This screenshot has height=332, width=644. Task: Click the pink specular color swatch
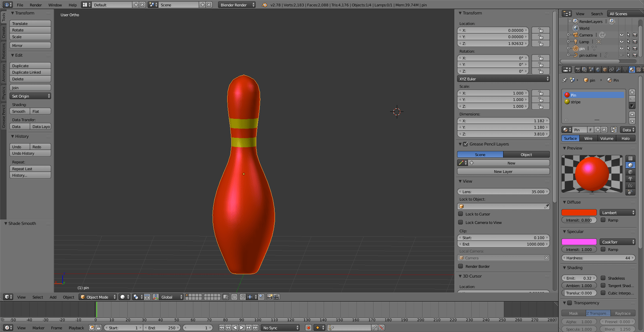pos(579,242)
